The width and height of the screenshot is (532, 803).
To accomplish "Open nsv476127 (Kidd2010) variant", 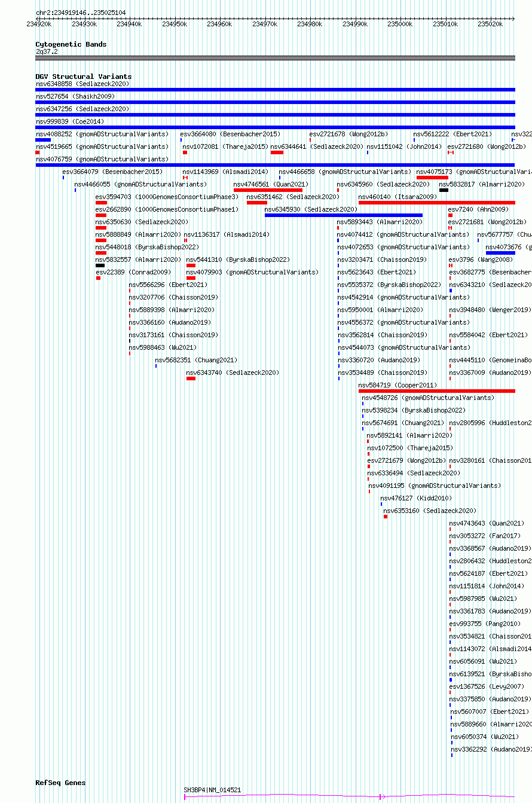I will click(x=416, y=498).
